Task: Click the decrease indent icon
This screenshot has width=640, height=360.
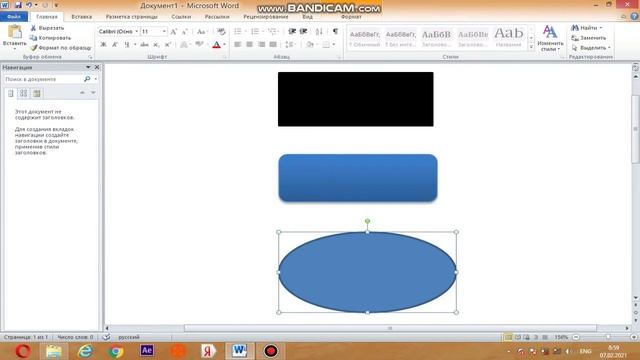Action: point(292,31)
